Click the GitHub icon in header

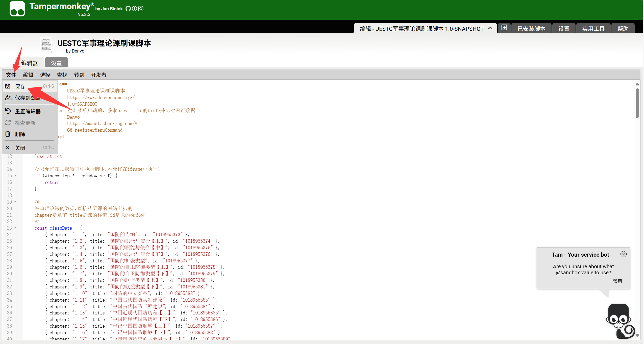128,9
